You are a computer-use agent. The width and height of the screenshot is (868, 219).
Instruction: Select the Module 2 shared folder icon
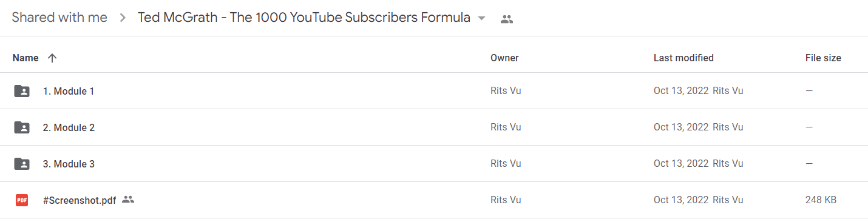(x=22, y=127)
